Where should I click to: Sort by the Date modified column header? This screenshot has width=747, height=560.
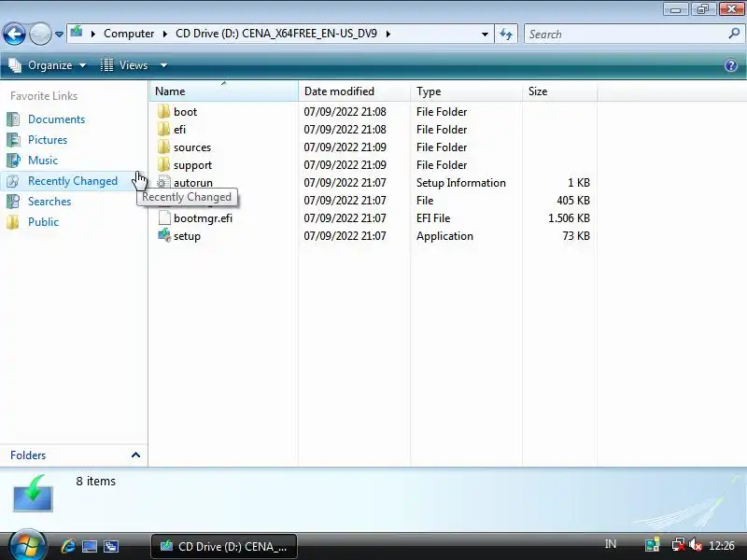[355, 91]
